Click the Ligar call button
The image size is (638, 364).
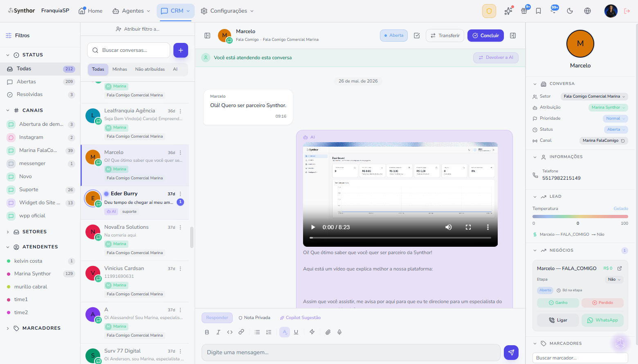[558, 320]
